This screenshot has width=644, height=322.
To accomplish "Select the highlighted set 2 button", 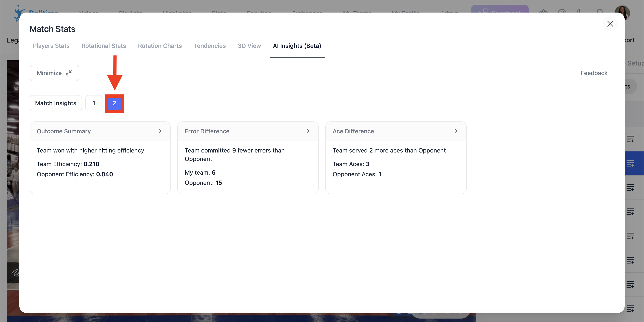I will coord(114,103).
